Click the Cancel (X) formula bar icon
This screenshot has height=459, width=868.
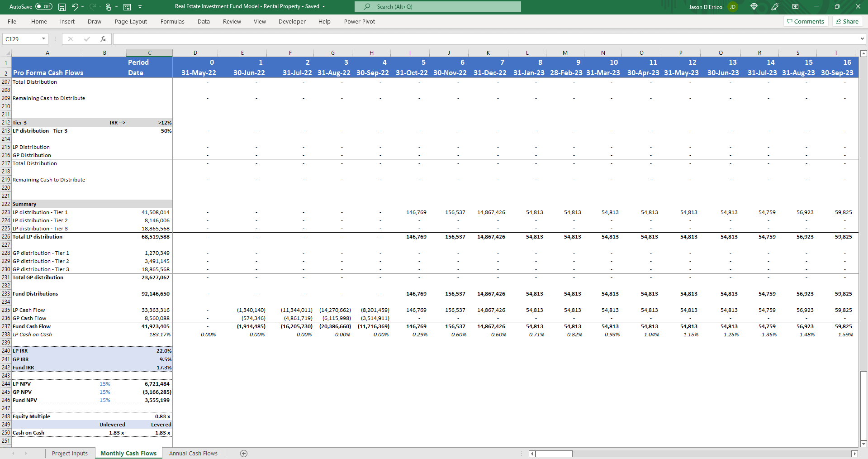pyautogui.click(x=70, y=39)
